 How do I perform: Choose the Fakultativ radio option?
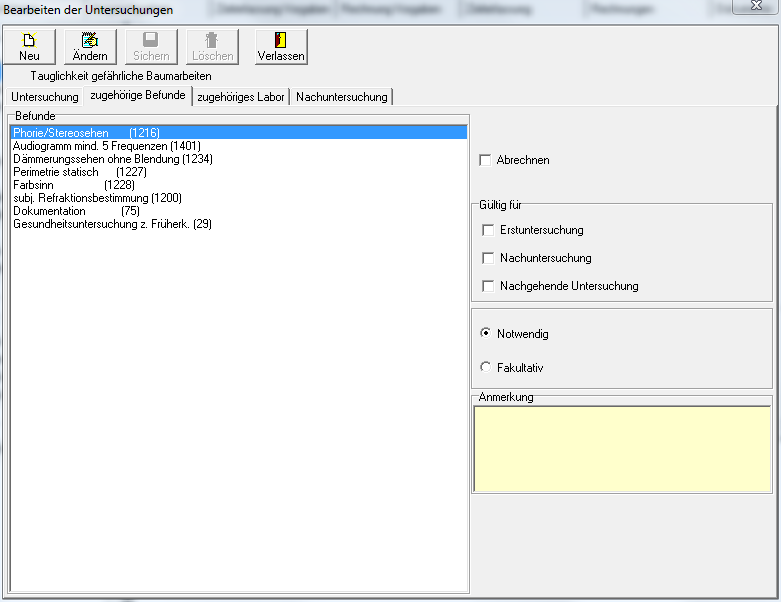coord(486,368)
